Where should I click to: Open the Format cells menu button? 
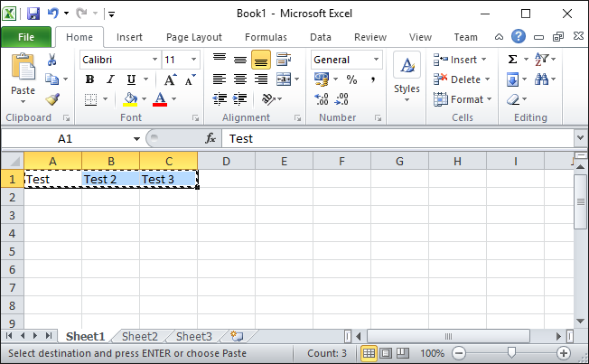click(x=463, y=99)
